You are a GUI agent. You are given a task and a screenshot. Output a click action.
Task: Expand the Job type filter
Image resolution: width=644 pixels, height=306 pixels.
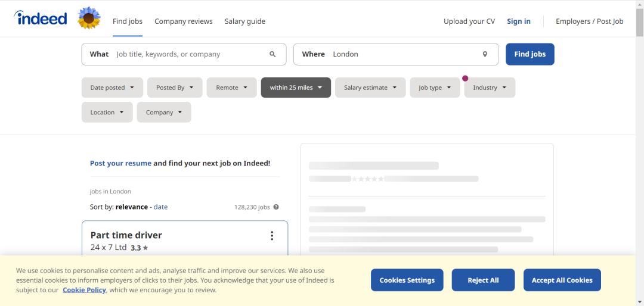(435, 88)
